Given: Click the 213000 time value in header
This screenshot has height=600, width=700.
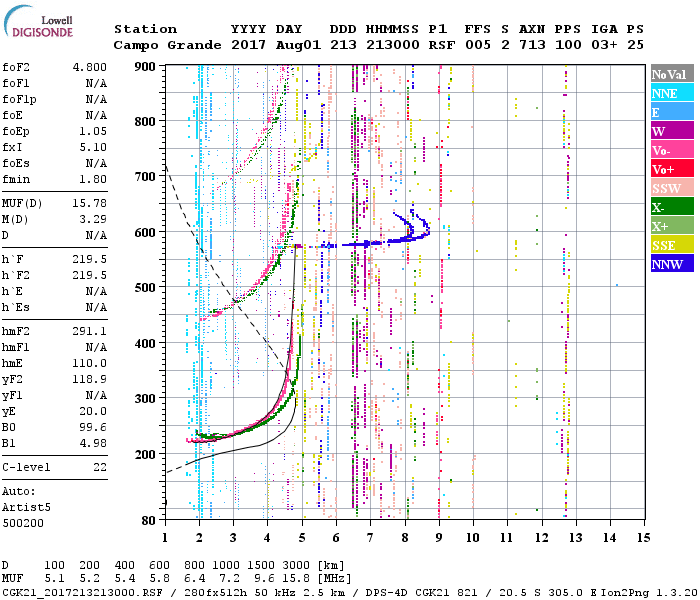Looking at the screenshot, I should click(x=393, y=45).
